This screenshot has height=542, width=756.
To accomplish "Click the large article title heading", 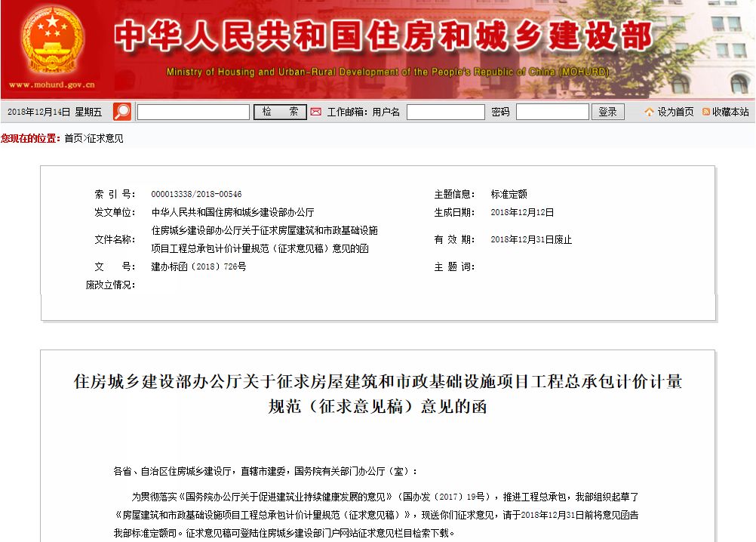I will pyautogui.click(x=377, y=393).
